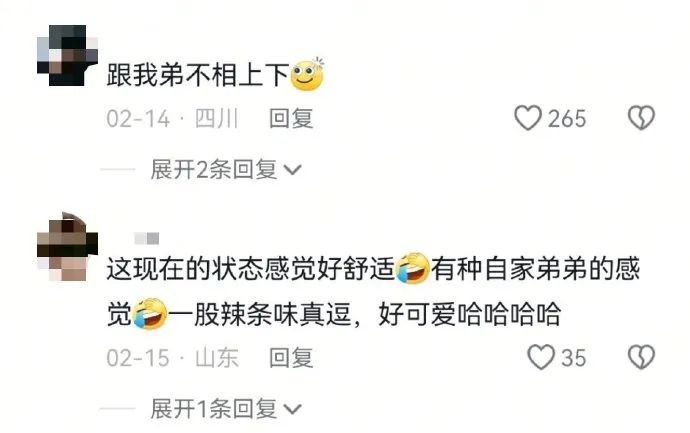The image size is (690, 433).
Task: Click the 35 like count
Action: [x=573, y=358]
